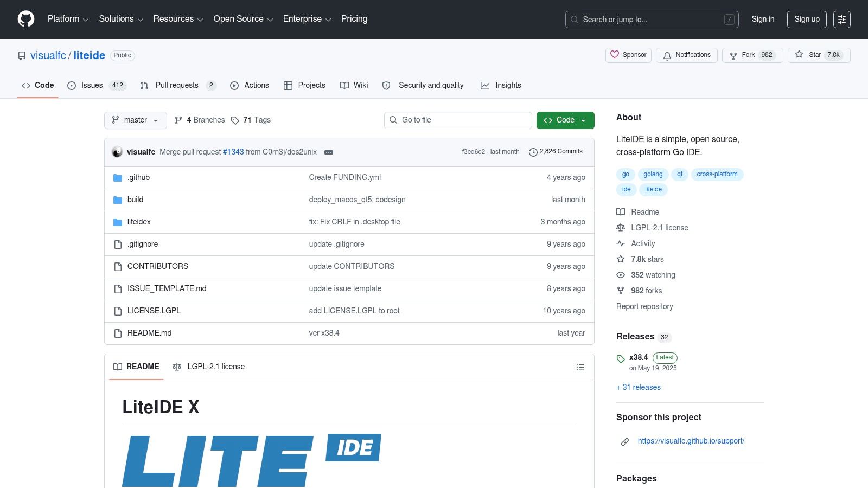
Task: View the 982 forks link in About
Action: click(640, 291)
